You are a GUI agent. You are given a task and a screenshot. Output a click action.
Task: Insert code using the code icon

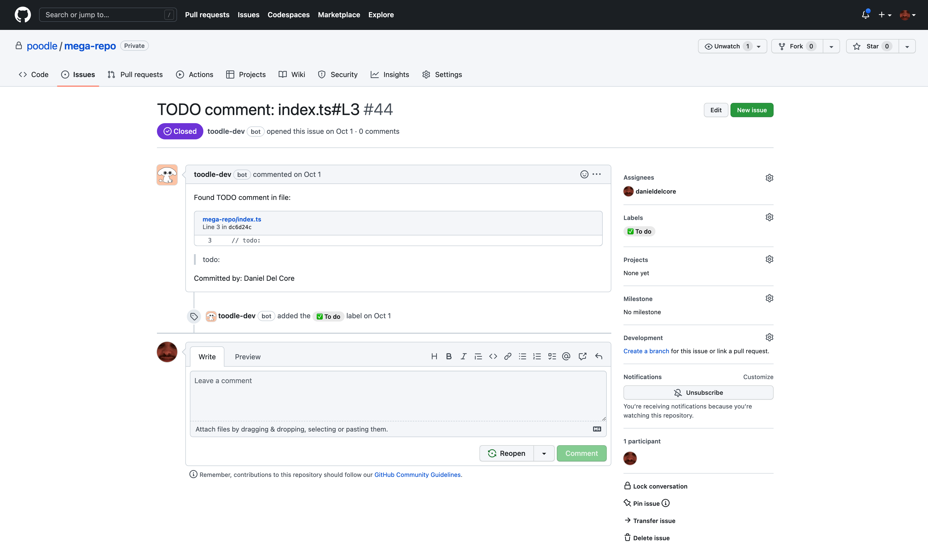(x=493, y=356)
